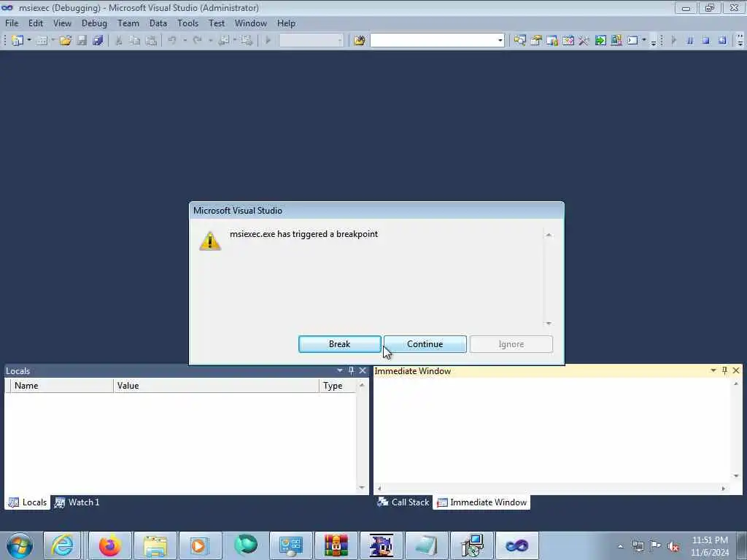Click the Navigate Backward icon
This screenshot has height=560, width=747.
click(x=223, y=41)
